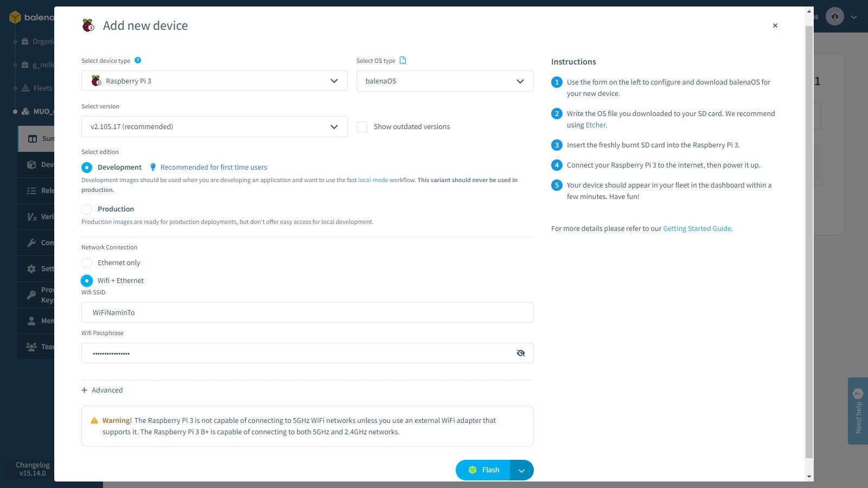Open the balenaOS OS type dropdown
Screen dimensions: 868x488
(445, 81)
